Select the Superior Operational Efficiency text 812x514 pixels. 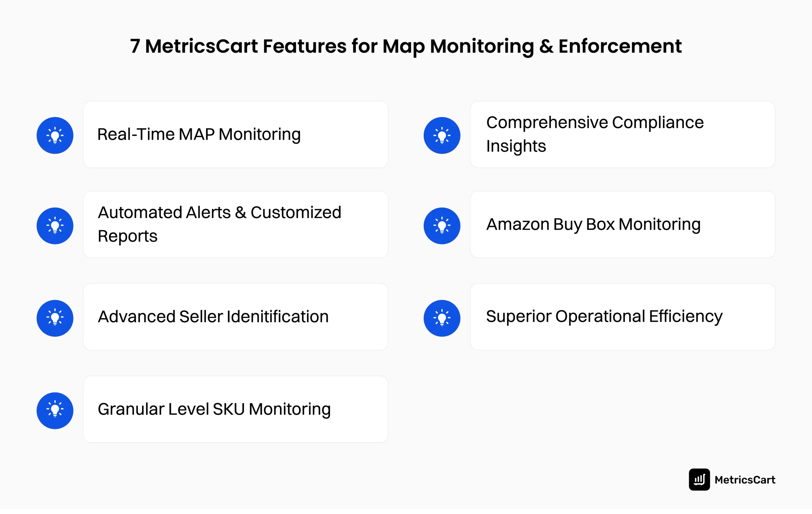(x=604, y=317)
